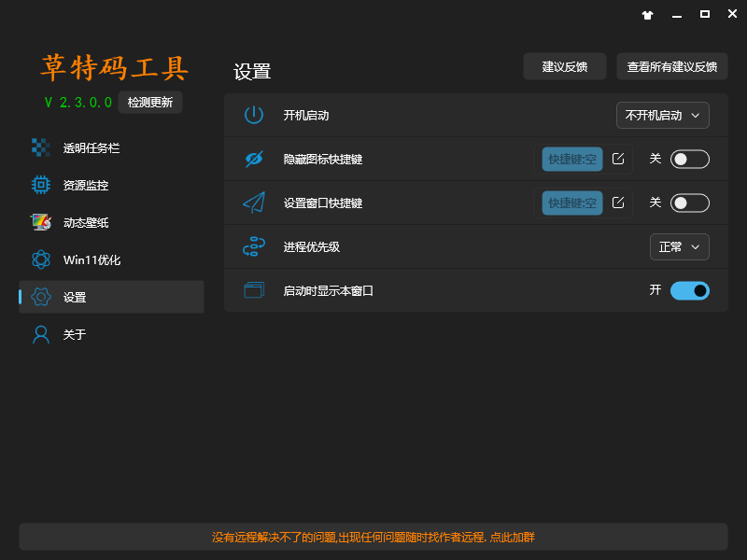
Task: Open the 透明任务栏 page
Action: click(x=111, y=147)
